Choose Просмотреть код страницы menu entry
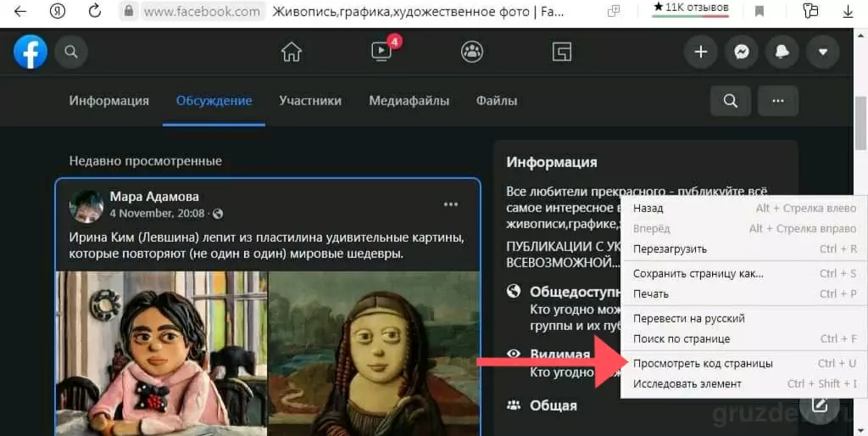This screenshot has width=868, height=436. pyautogui.click(x=744, y=363)
